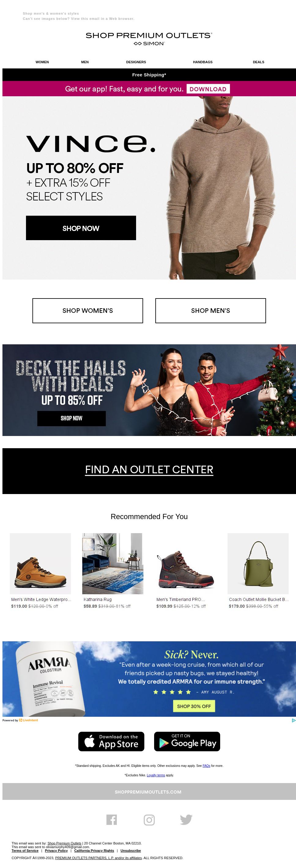
Task: Tap the Download on the App Store badge
Action: (111, 741)
